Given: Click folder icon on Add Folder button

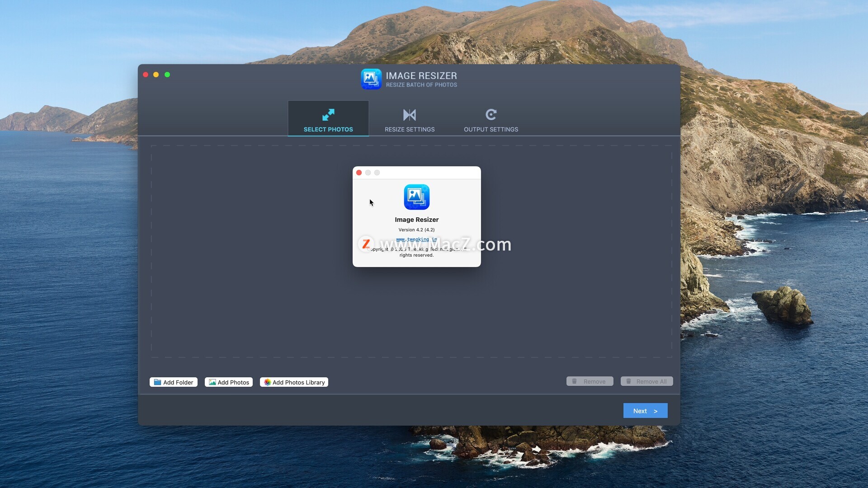Looking at the screenshot, I should (157, 382).
